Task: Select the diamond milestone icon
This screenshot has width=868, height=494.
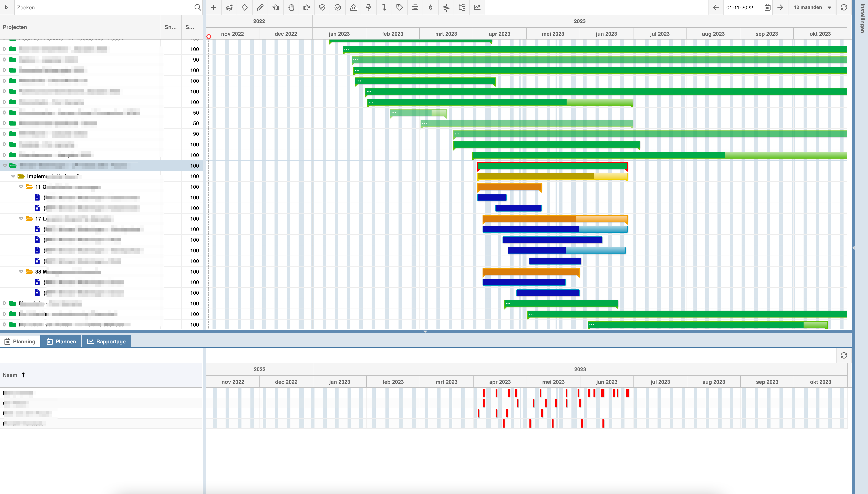Action: 245,8
